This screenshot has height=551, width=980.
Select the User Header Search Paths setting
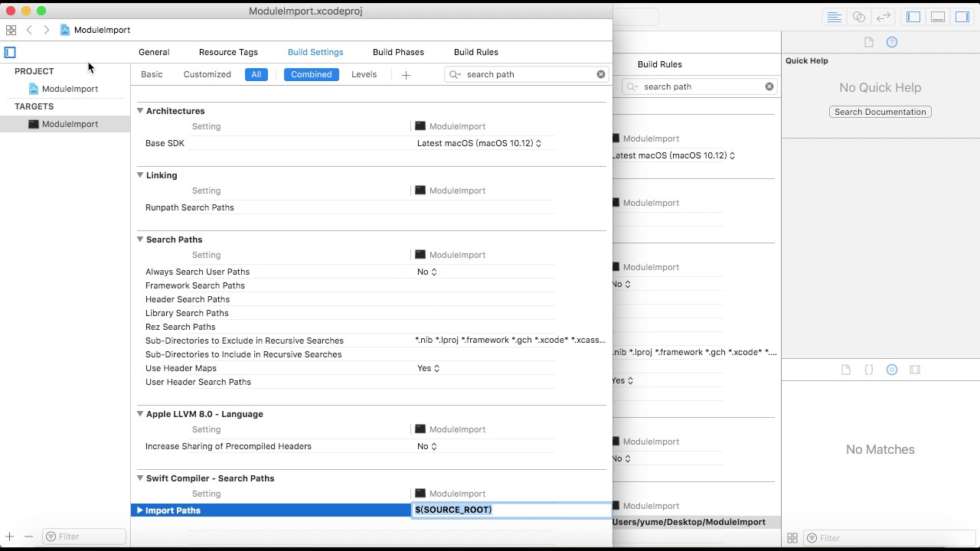pyautogui.click(x=198, y=382)
